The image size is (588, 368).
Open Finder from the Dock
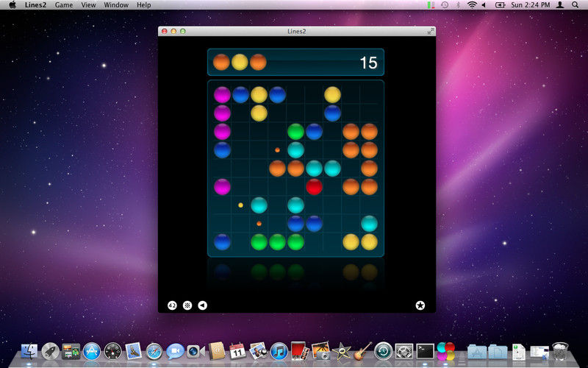pos(29,352)
